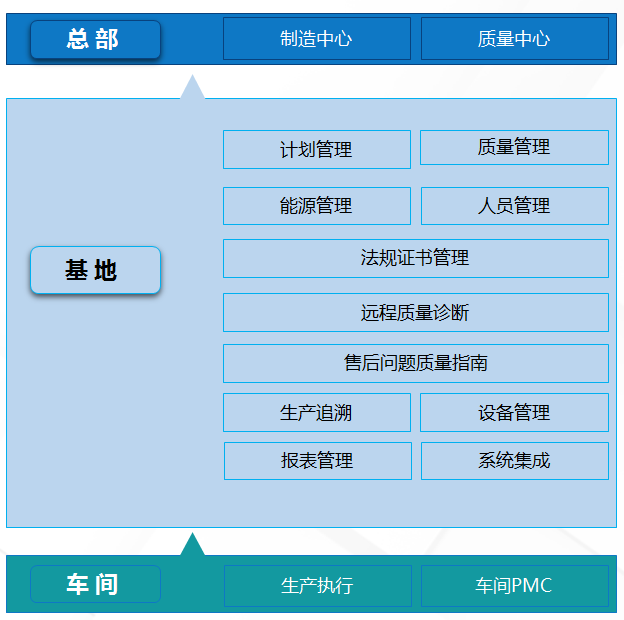Select the 质量中心 box
Image resolution: width=624 pixels, height=620 pixels.
click(515, 39)
